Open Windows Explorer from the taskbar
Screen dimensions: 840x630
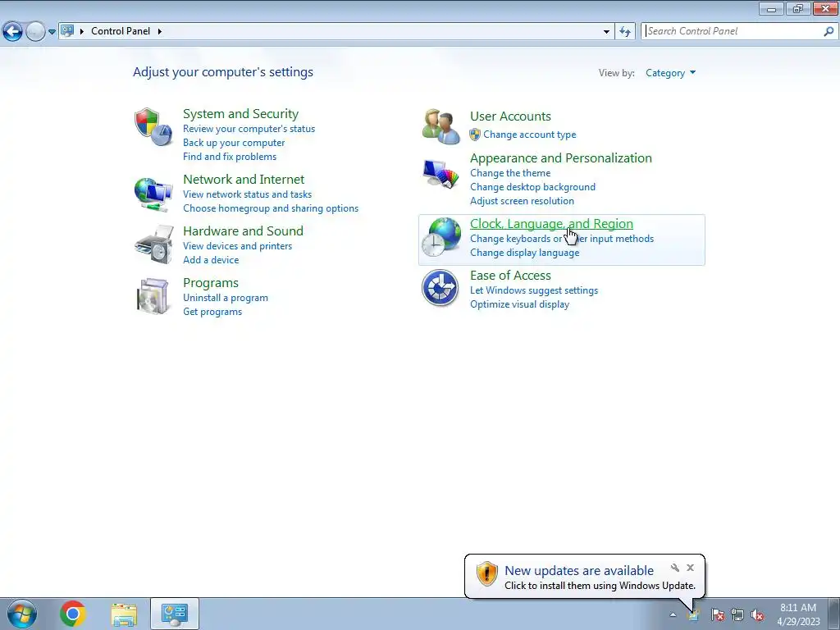124,614
